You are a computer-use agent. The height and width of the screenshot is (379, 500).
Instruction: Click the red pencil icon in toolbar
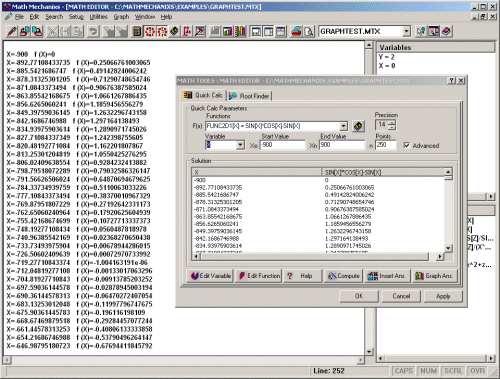click(12, 31)
